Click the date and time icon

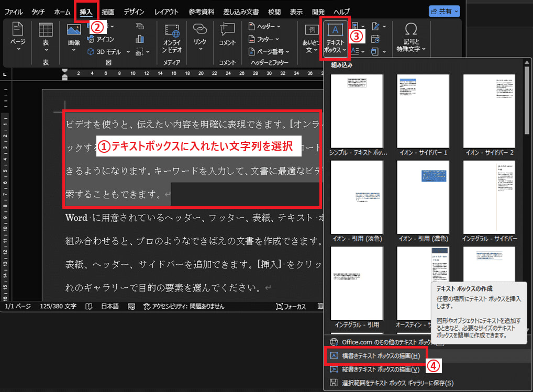point(375,39)
